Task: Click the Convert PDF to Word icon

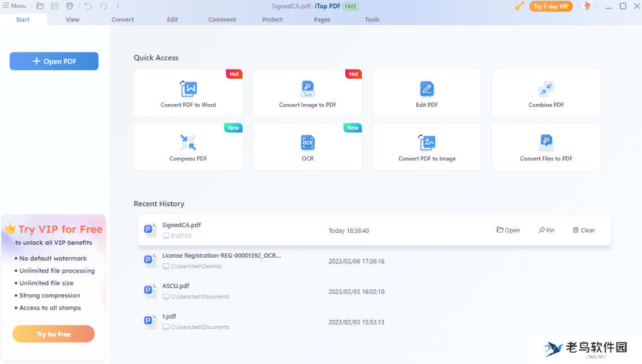Action: [x=188, y=89]
